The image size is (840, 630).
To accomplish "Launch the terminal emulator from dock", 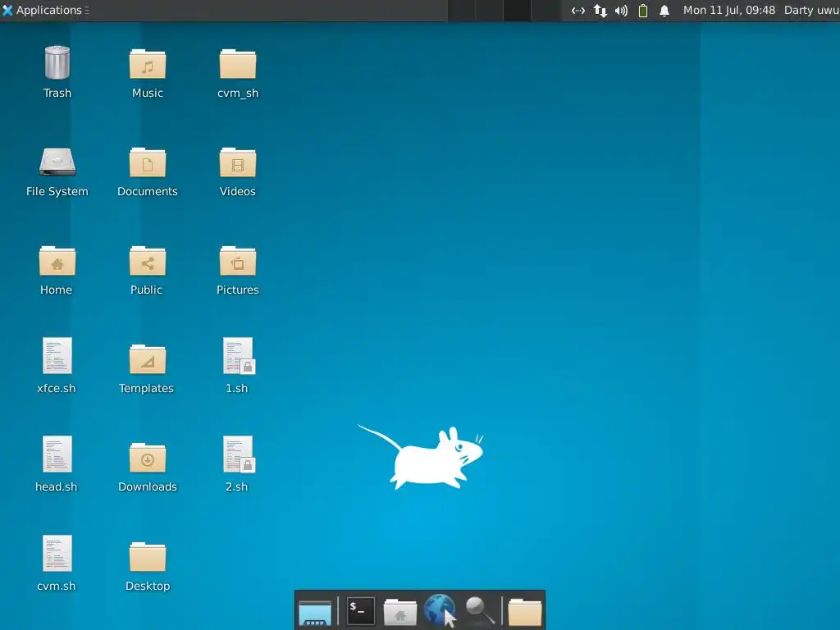I will click(x=360, y=610).
